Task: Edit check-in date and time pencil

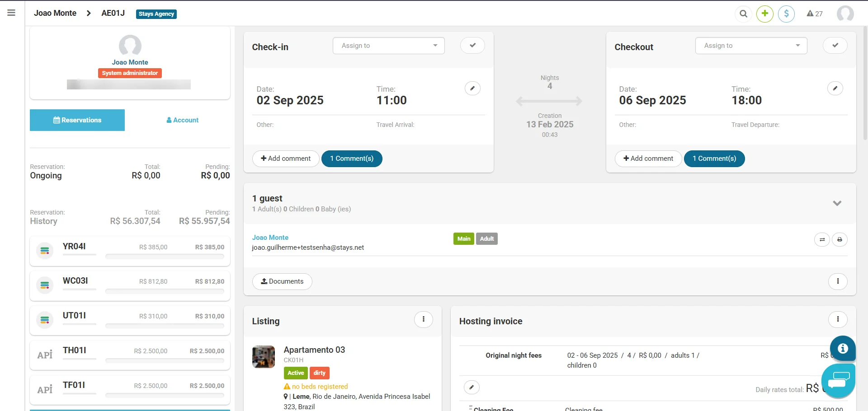Action: click(472, 88)
